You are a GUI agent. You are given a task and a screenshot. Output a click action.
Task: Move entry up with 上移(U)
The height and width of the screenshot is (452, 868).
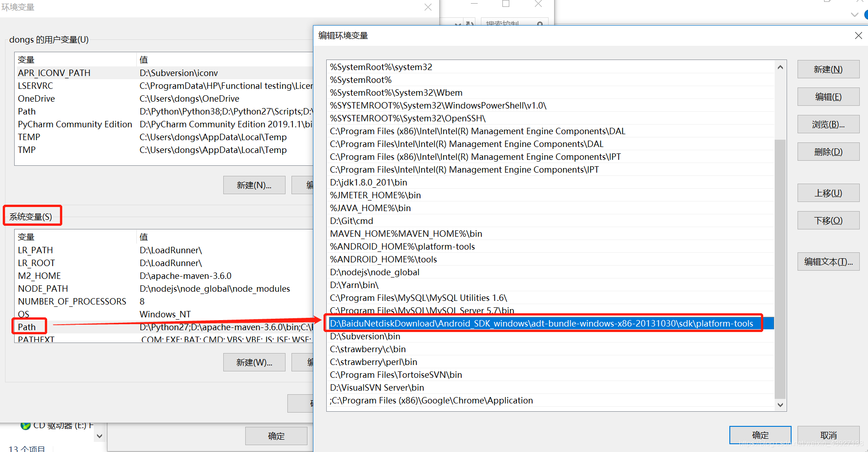[828, 193]
